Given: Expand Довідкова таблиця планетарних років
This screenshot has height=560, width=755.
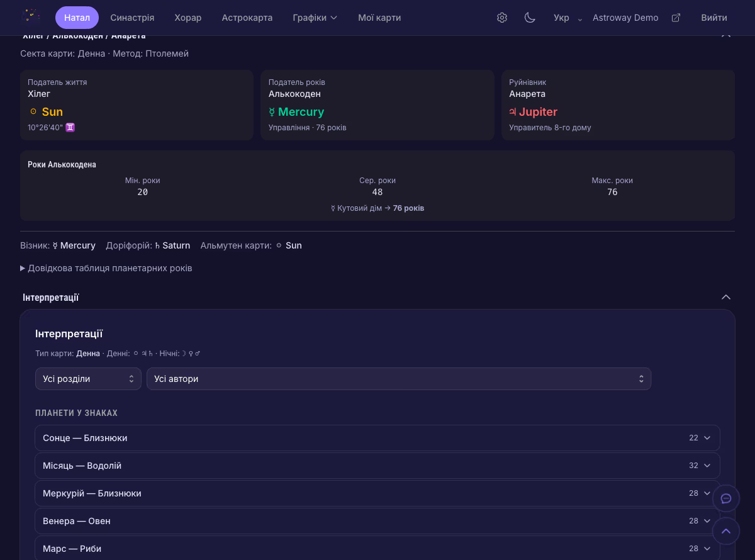Looking at the screenshot, I should (106, 268).
